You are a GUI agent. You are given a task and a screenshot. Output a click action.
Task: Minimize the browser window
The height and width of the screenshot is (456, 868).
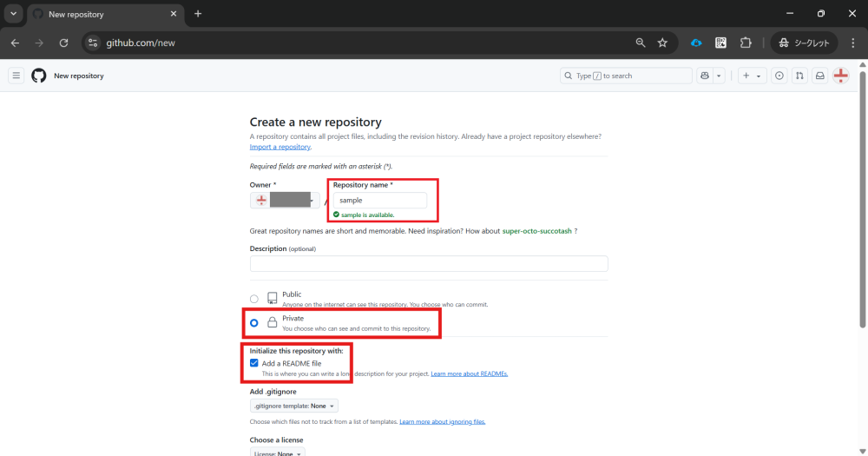[x=790, y=13]
